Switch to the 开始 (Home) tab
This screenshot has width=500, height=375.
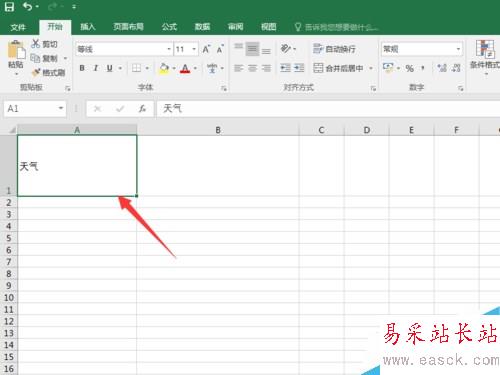point(55,27)
